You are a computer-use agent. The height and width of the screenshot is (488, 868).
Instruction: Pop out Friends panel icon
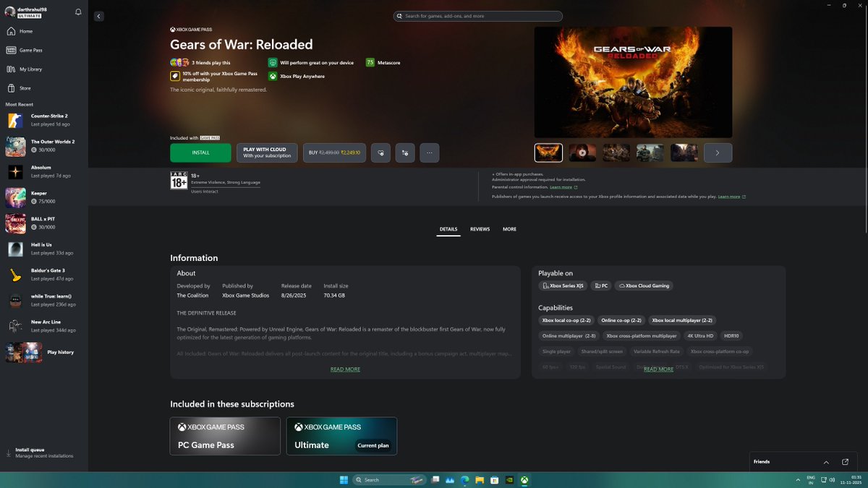(845, 462)
